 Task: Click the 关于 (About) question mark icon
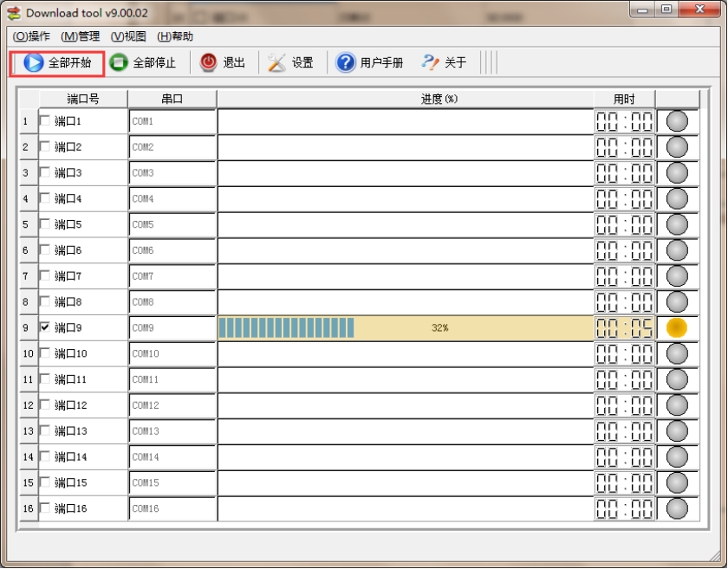431,62
